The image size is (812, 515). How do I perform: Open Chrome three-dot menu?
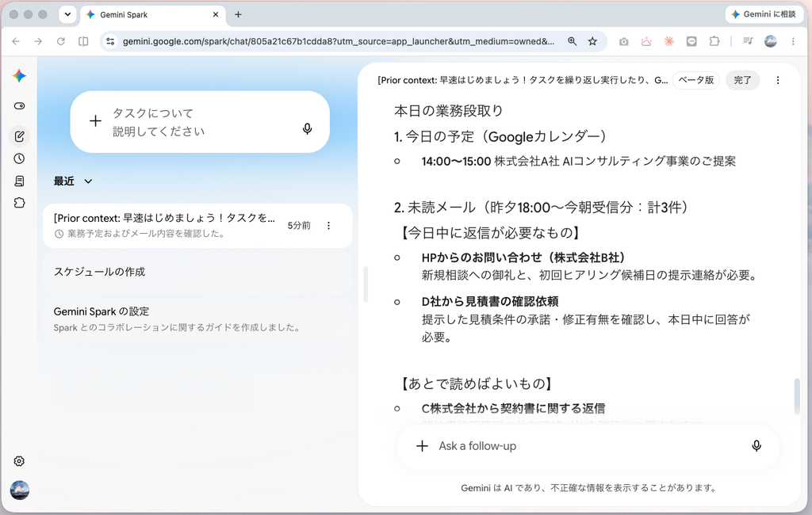793,41
